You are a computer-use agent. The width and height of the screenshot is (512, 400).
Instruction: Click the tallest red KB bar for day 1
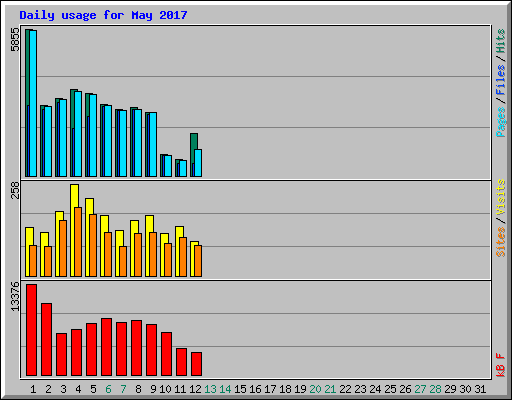[31, 330]
